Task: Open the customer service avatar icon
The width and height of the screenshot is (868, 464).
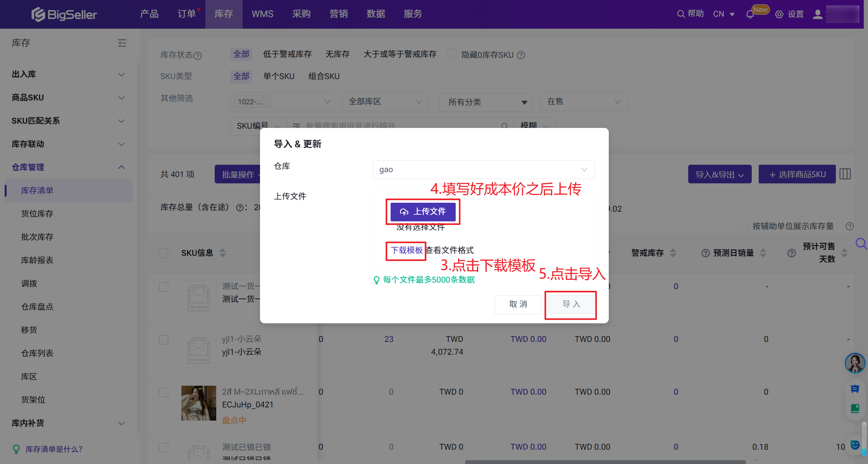Action: tap(854, 363)
